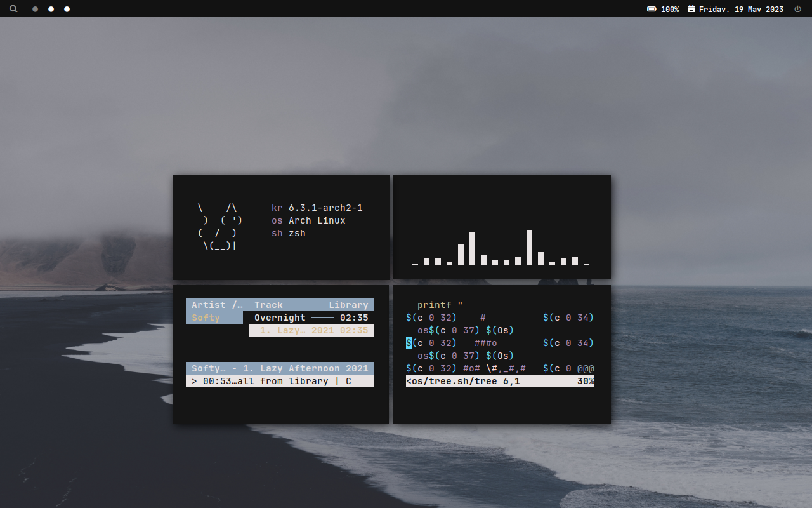The image size is (812, 508).
Task: Click the cmus pane divider line
Action: click(x=246, y=337)
